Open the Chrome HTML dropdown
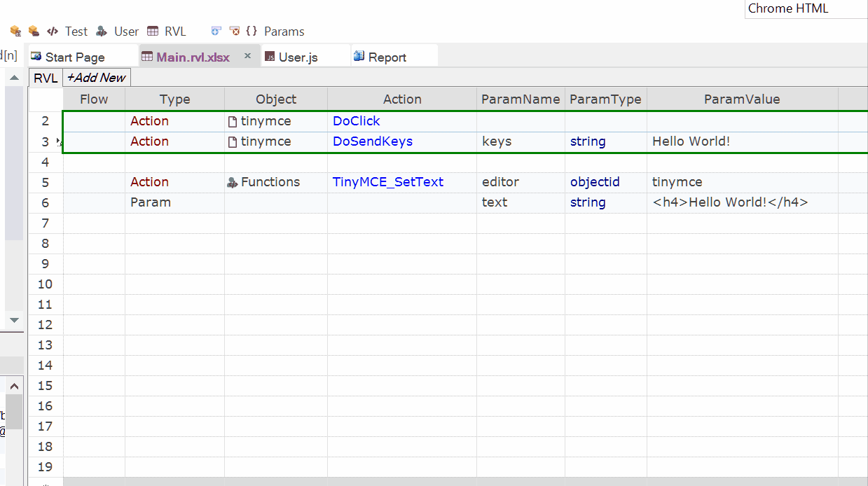Screen dimensions: 868x486 pyautogui.click(x=806, y=8)
